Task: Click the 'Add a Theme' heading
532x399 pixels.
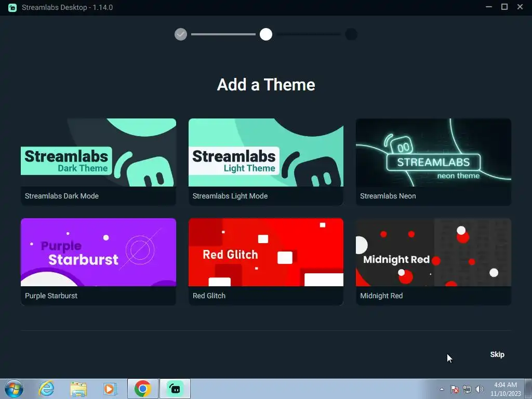Action: pyautogui.click(x=266, y=85)
